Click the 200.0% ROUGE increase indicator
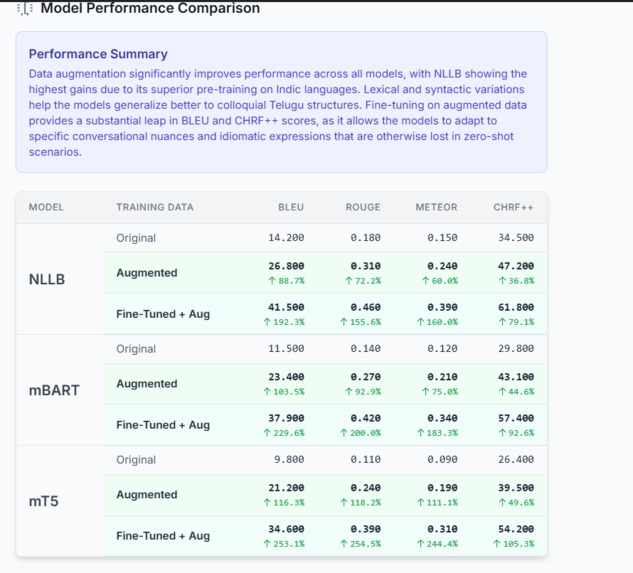This screenshot has width=633, height=573. point(361,433)
